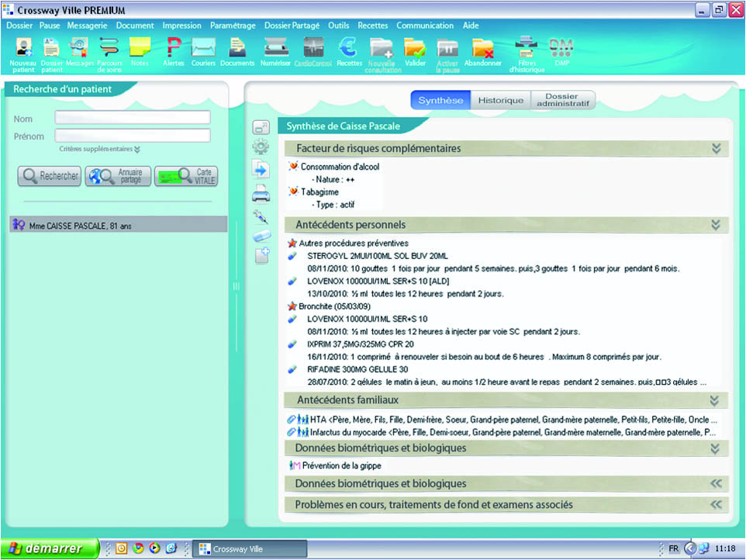This screenshot has height=560, width=746.
Task: Click the Alertes icon
Action: point(173,50)
